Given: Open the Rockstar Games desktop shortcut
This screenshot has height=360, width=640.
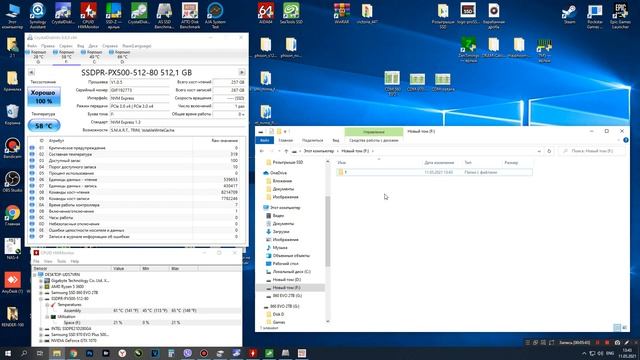Looking at the screenshot, I should (595, 16).
